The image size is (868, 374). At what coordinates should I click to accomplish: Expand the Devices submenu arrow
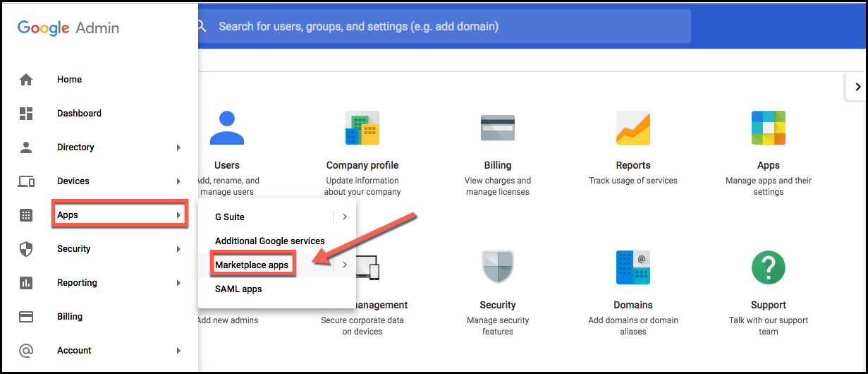click(x=178, y=181)
